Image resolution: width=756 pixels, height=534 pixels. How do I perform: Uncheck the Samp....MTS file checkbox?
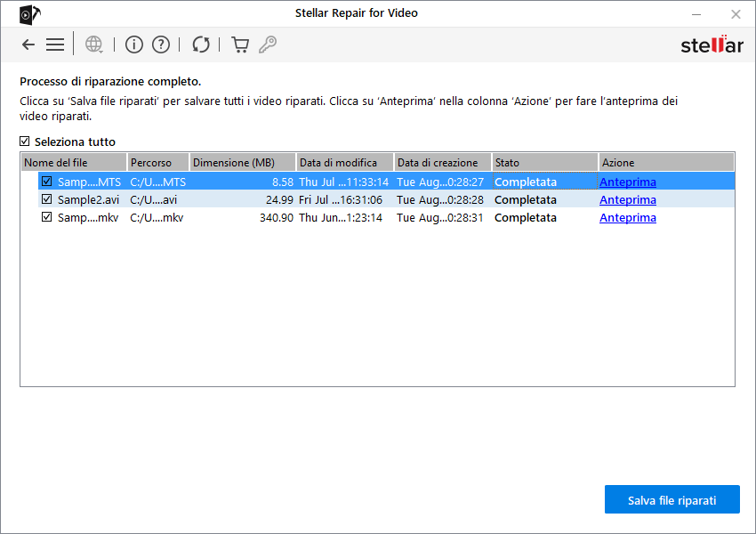(x=46, y=182)
